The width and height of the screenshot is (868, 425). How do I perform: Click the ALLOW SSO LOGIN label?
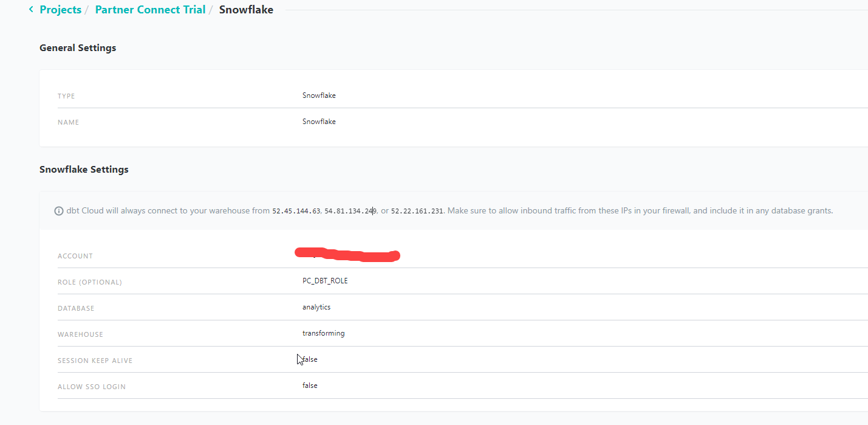tap(92, 387)
